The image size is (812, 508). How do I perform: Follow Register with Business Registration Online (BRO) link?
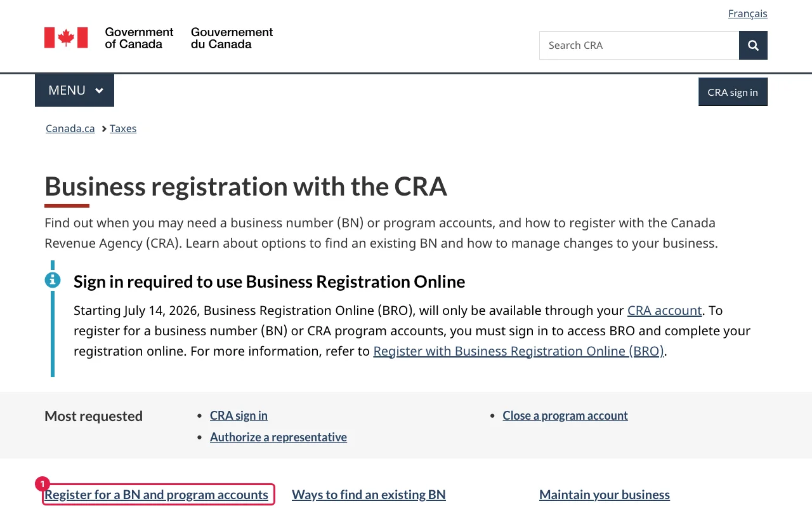point(518,351)
